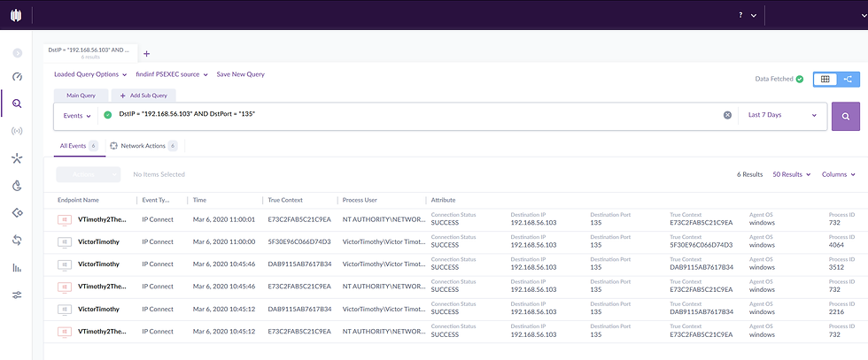Click time Mar 6, 2020 11:00:01 cell
Image resolution: width=868 pixels, height=360 pixels.
click(x=223, y=219)
